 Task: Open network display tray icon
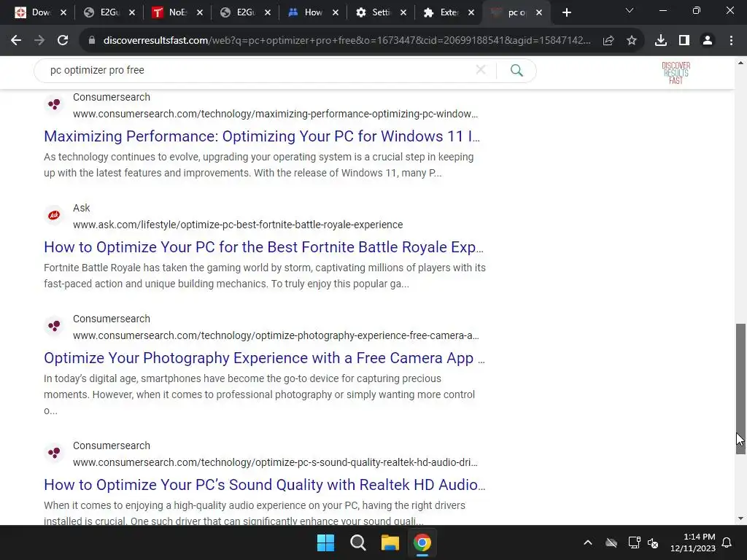(634, 542)
